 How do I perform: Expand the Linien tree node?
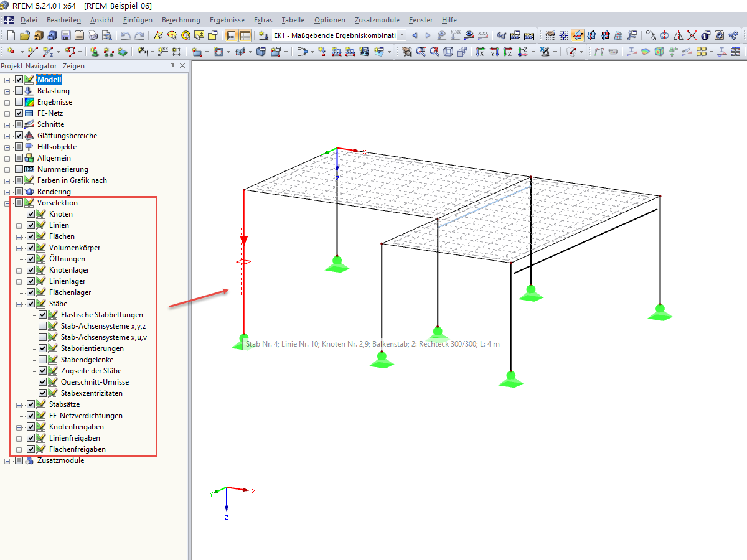click(19, 225)
